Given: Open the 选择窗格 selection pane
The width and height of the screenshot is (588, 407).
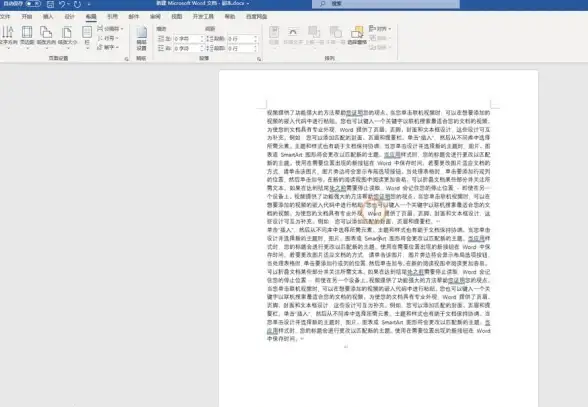Looking at the screenshot, I should coord(357,35).
